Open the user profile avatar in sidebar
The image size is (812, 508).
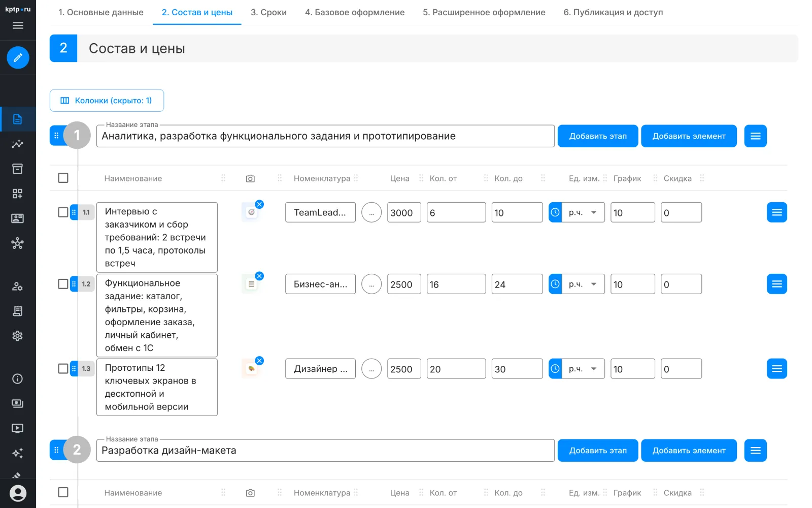tap(18, 493)
